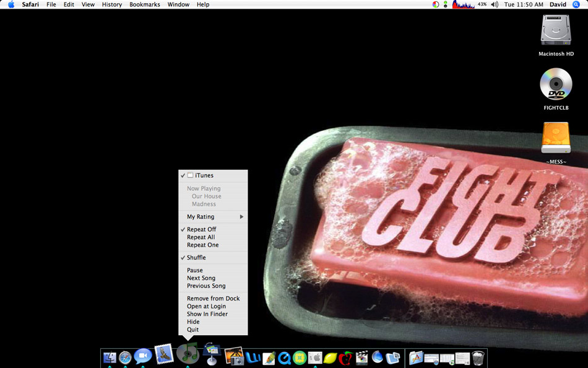Open the View menu
The width and height of the screenshot is (588, 368).
(88, 4)
